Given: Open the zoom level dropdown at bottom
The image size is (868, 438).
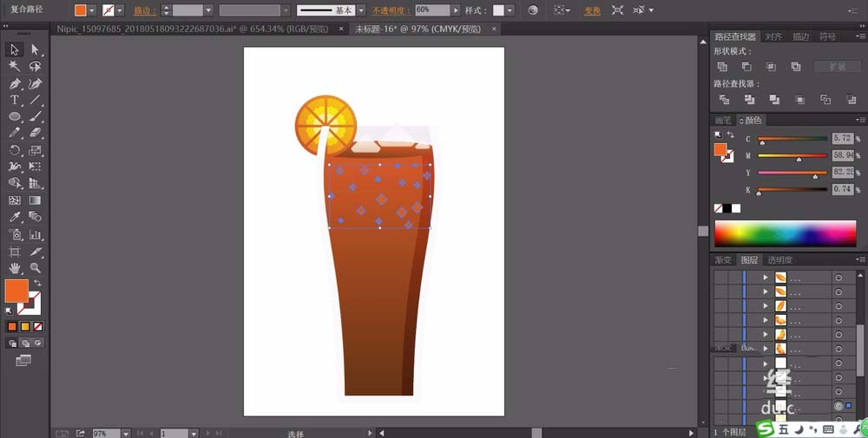Looking at the screenshot, I should 126,434.
